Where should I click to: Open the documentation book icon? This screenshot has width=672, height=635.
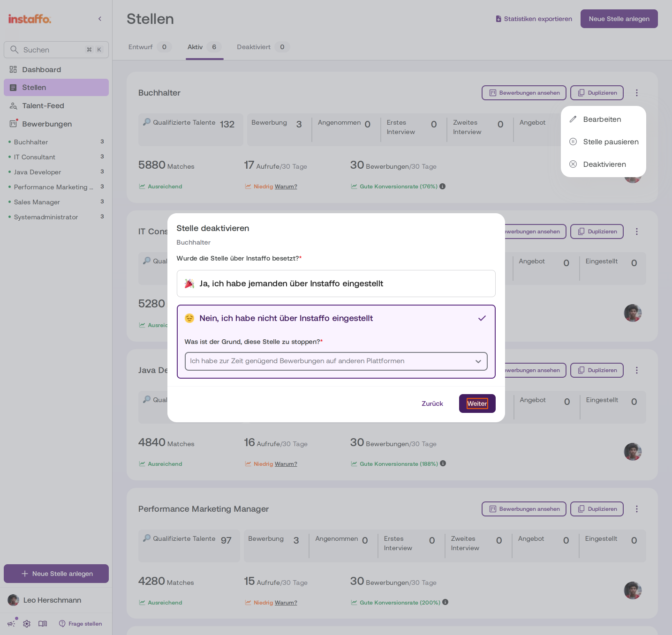point(43,624)
